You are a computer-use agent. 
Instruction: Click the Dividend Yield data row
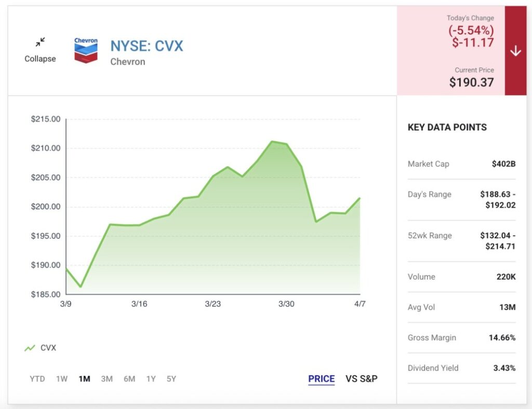[x=461, y=368]
